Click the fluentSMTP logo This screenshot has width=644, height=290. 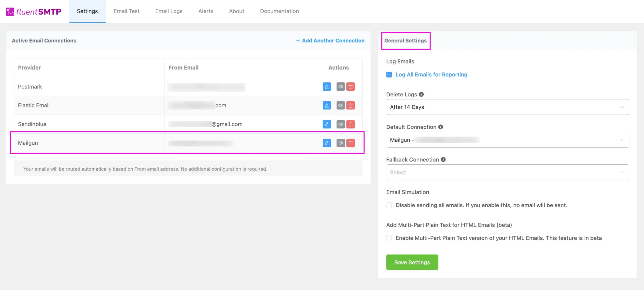click(33, 11)
